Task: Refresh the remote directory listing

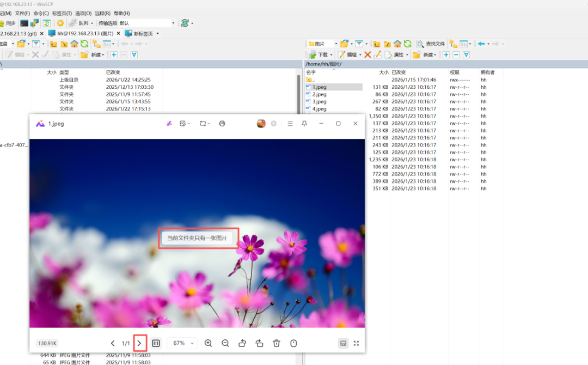Action: coord(407,44)
